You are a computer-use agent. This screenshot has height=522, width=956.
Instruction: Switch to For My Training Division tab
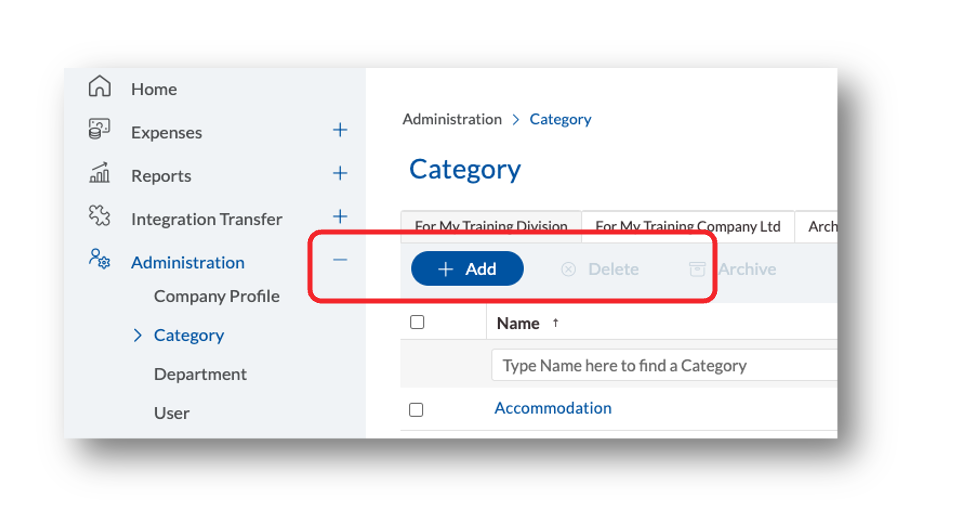491,227
